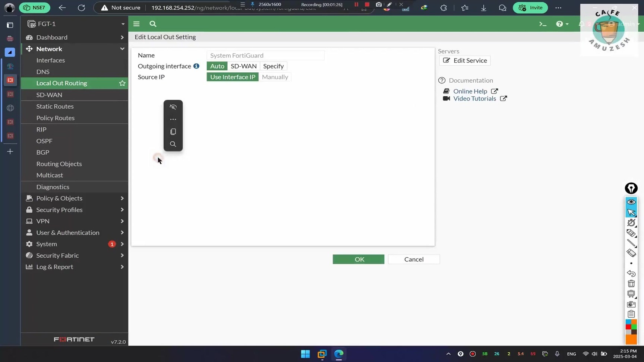Expand the Dashboard menu
The height and width of the screenshot is (362, 644).
click(x=75, y=37)
